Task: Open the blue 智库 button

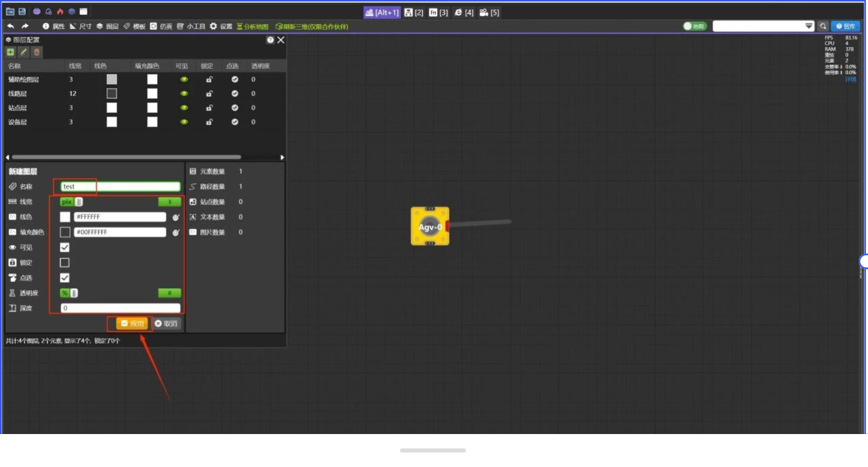Action: 846,26
